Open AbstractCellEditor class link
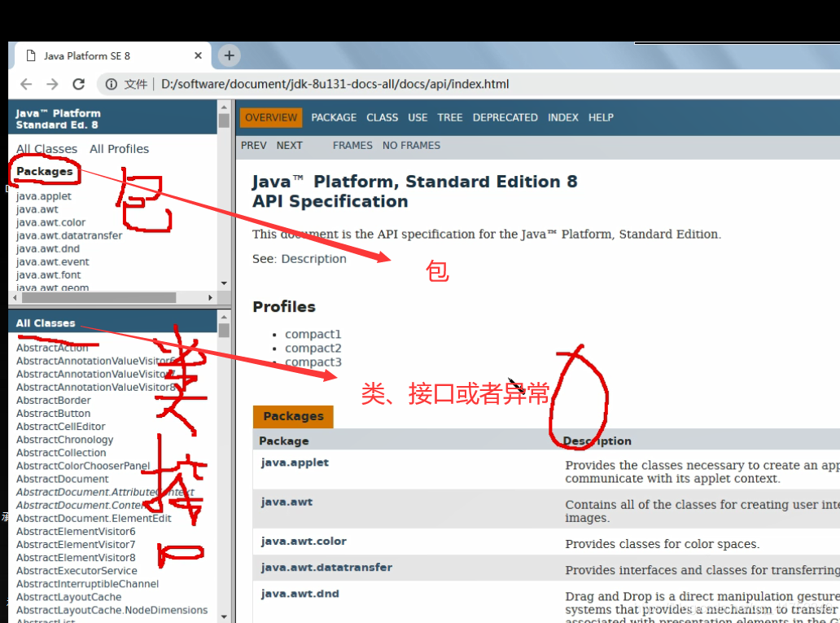 pos(60,427)
